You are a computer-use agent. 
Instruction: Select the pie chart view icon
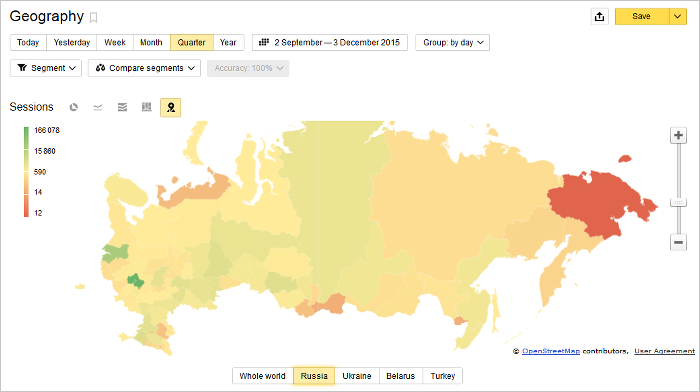[74, 107]
